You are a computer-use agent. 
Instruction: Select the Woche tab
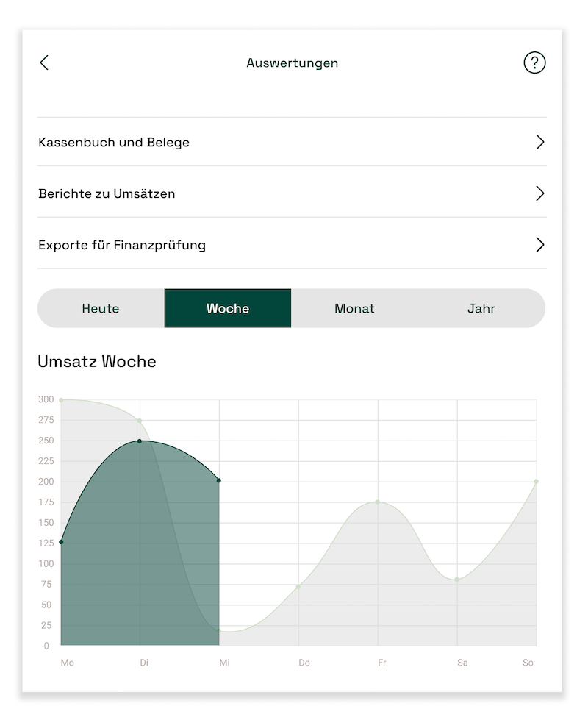pos(228,308)
